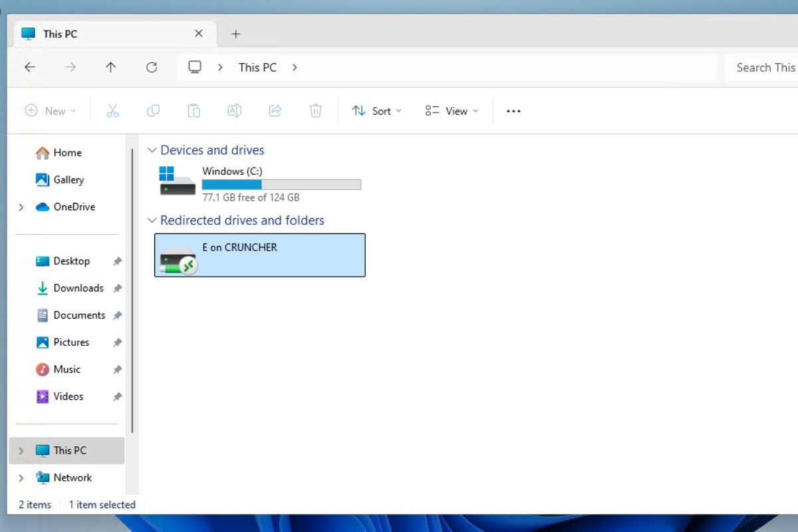Viewport: 798px width, 532px height.
Task: Click the Delete trash can icon
Action: point(316,111)
